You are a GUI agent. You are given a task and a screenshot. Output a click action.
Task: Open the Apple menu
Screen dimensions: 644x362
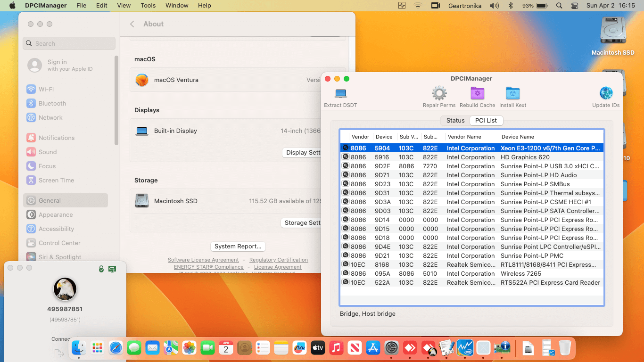12,6
